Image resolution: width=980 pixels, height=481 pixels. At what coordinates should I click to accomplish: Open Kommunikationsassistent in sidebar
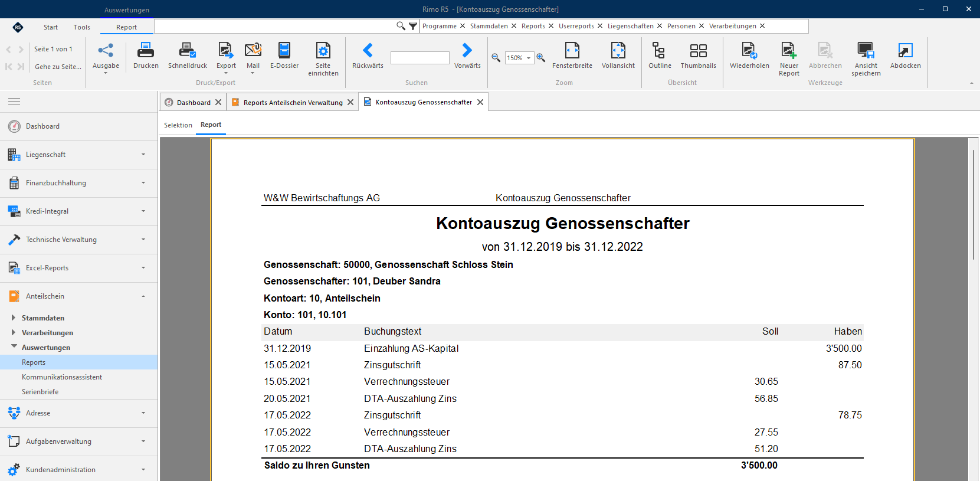coord(62,377)
